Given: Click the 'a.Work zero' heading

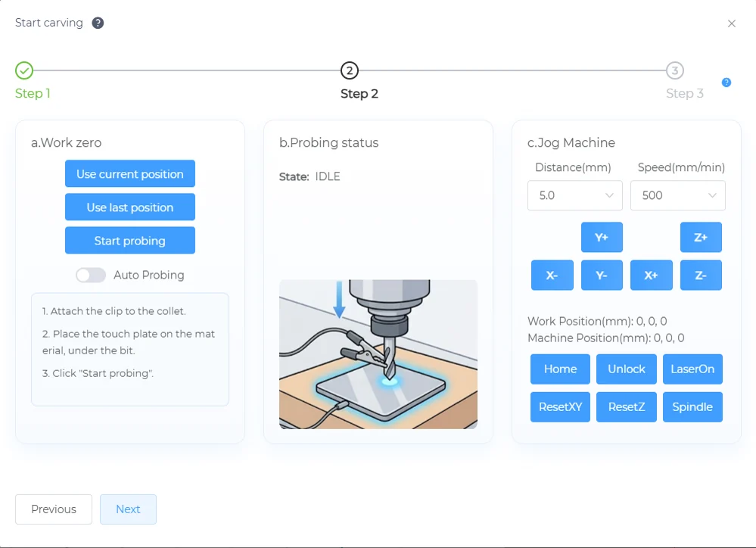Looking at the screenshot, I should click(x=67, y=143).
